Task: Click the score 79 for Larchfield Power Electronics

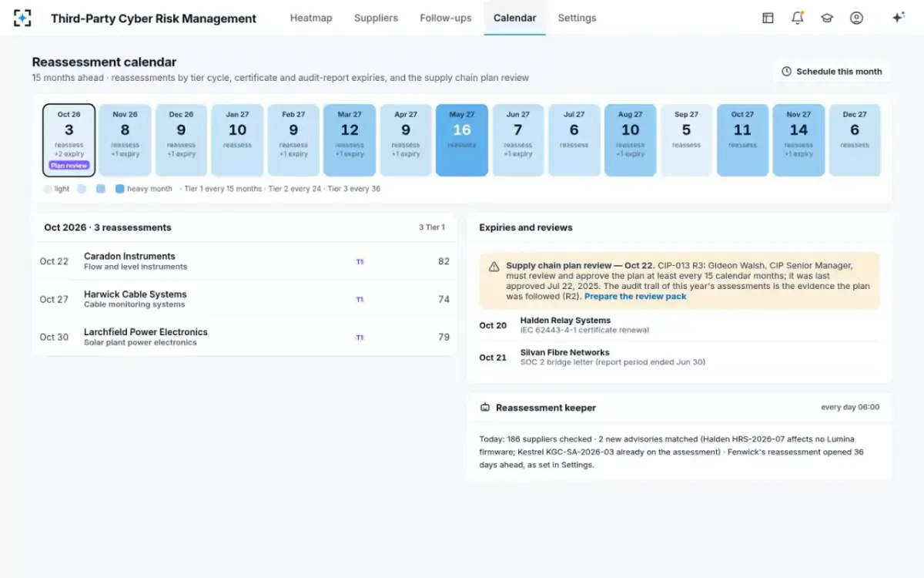Action: pos(444,338)
